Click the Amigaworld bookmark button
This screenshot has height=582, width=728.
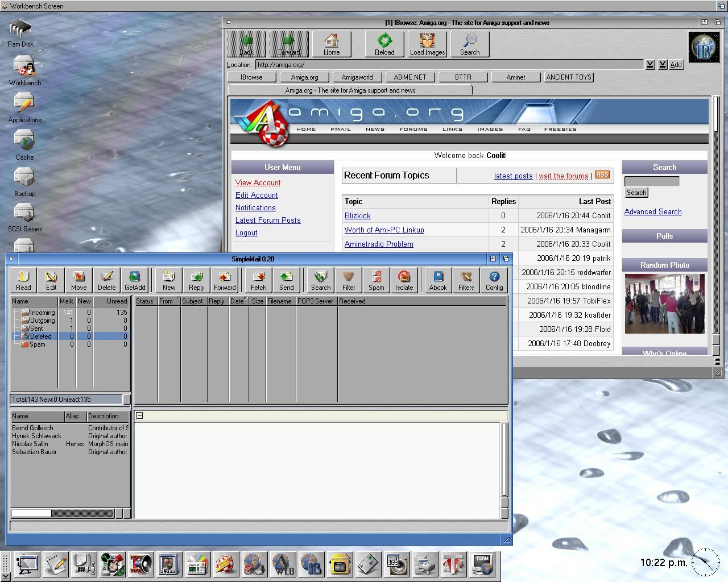pyautogui.click(x=357, y=77)
